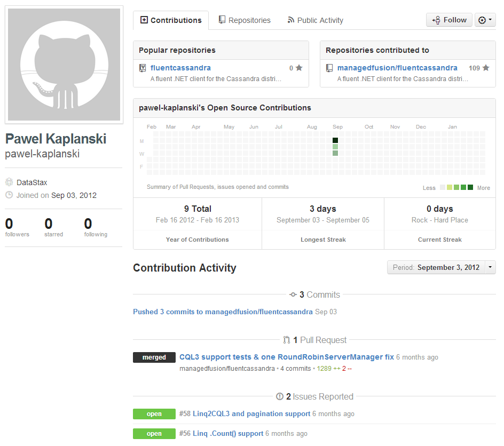Click the star icon next to 109
This screenshot has height=446, width=504.
tap(486, 68)
